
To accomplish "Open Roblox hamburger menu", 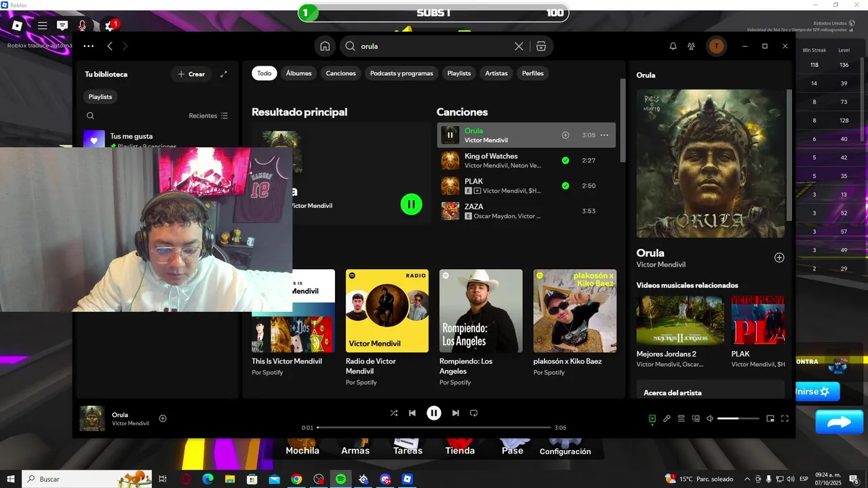I will [x=42, y=25].
